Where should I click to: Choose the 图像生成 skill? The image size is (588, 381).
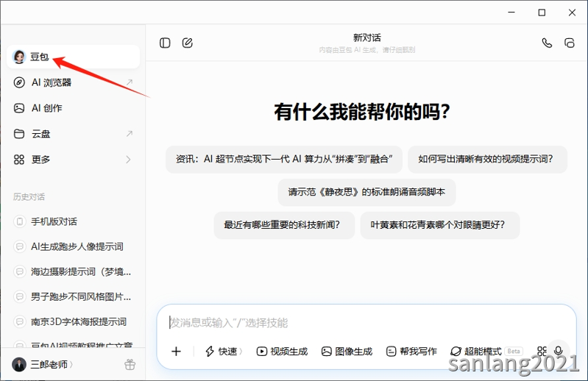point(347,352)
